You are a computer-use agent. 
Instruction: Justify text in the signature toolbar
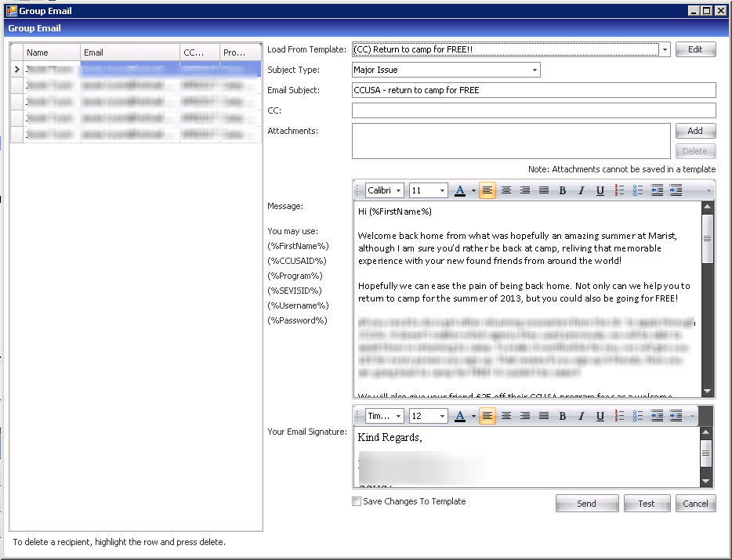point(544,416)
